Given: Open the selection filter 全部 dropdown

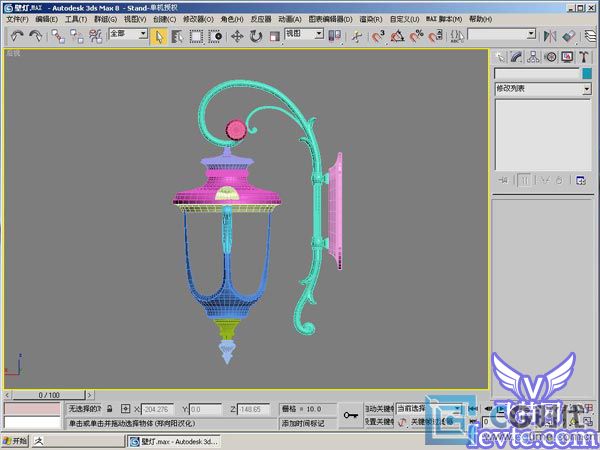Looking at the screenshot, I should point(143,34).
